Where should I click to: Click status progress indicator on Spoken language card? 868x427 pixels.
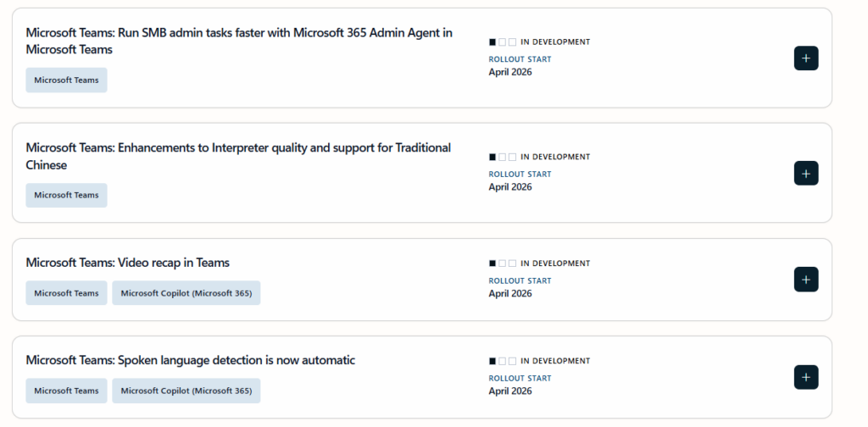pyautogui.click(x=503, y=361)
